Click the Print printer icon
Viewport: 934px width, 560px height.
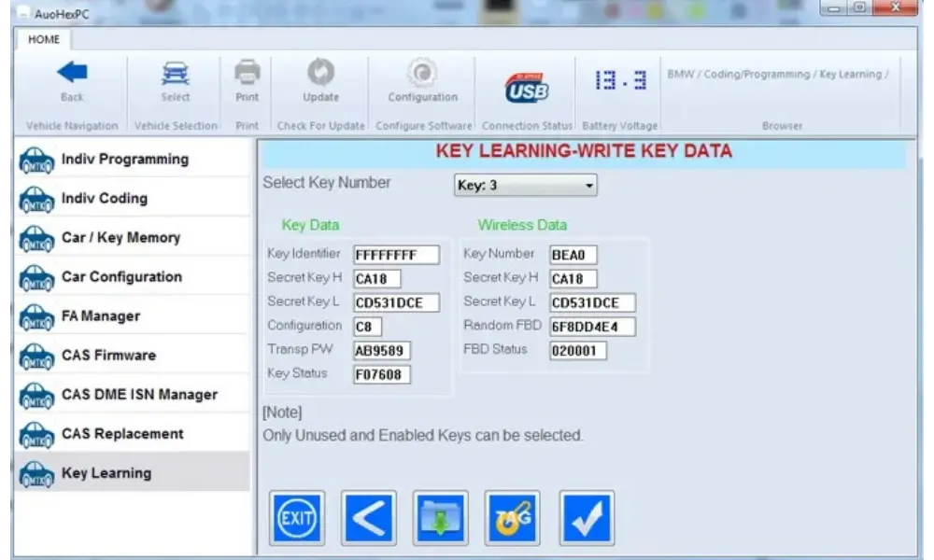[248, 73]
